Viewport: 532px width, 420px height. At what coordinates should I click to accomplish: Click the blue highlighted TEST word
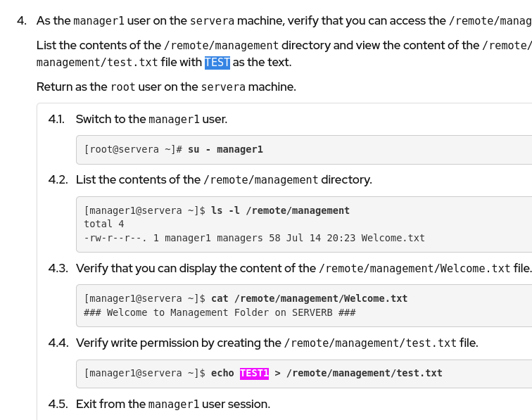(x=217, y=63)
